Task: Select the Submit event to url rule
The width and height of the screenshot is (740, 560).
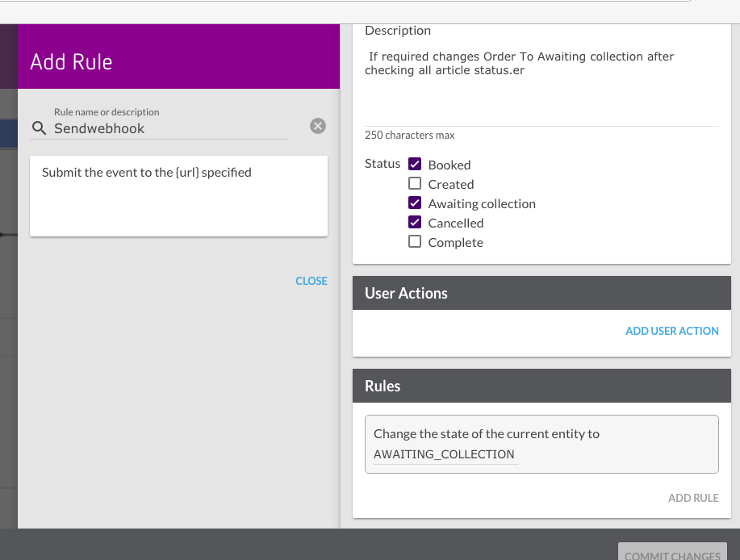Action: click(178, 195)
